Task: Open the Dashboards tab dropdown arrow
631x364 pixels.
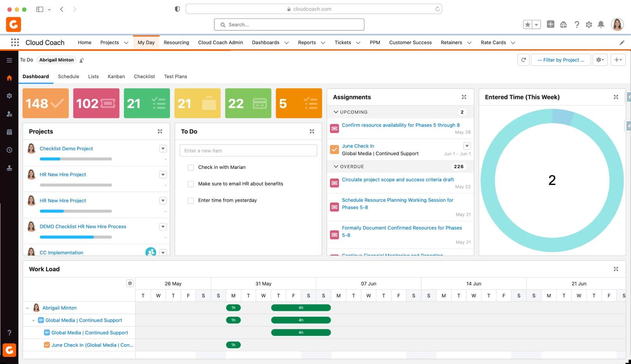Action: coord(287,43)
